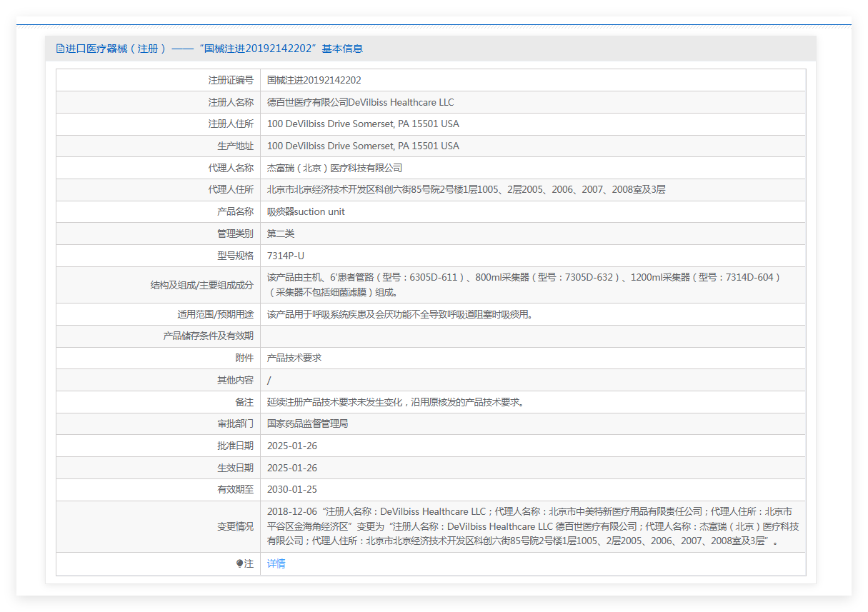Select 杰富瑞（北京）医疗科技有限公司 agent name

coord(335,168)
